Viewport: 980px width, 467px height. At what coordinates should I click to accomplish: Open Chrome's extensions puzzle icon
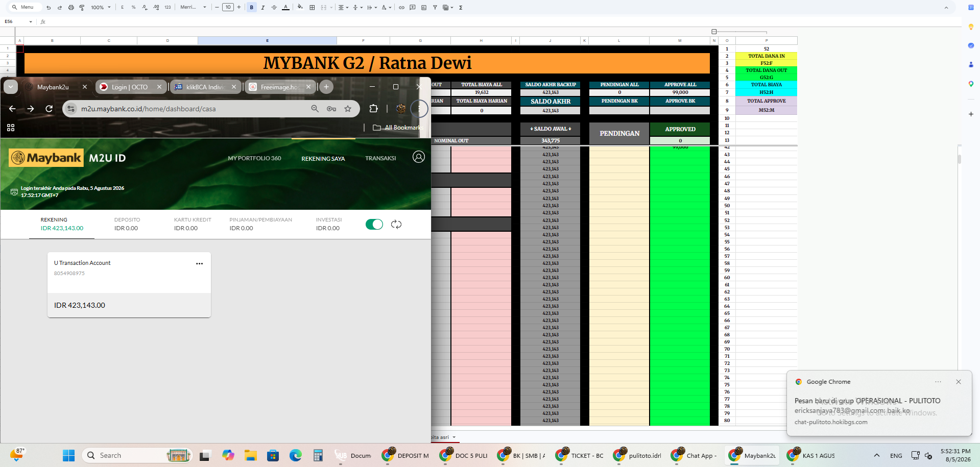click(373, 109)
